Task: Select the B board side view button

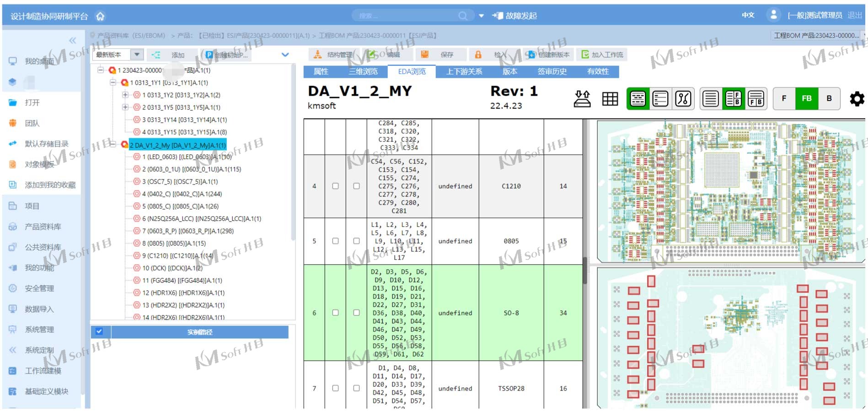Action: click(829, 98)
